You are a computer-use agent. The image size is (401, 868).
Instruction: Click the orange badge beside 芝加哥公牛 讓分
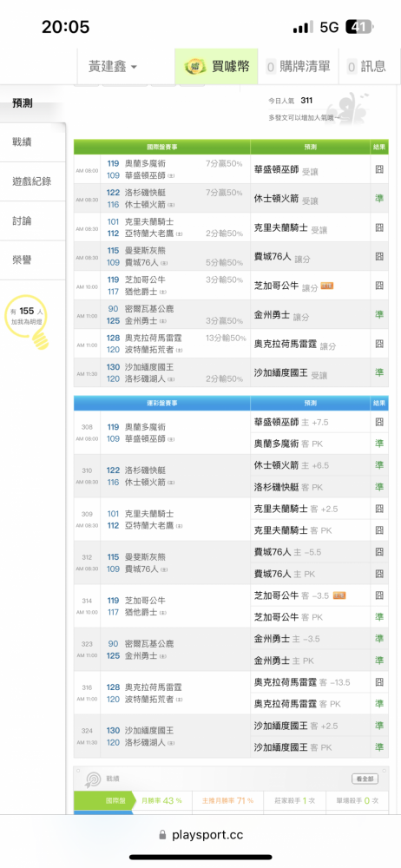coord(326,286)
